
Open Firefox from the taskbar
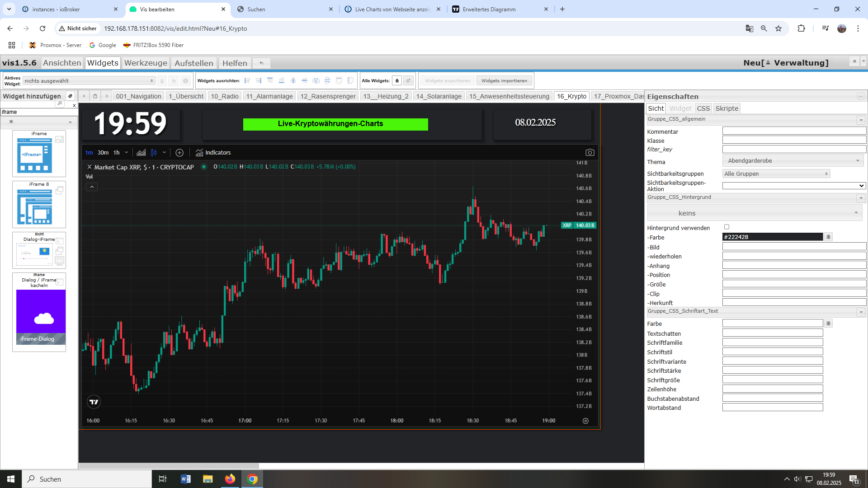point(230,479)
